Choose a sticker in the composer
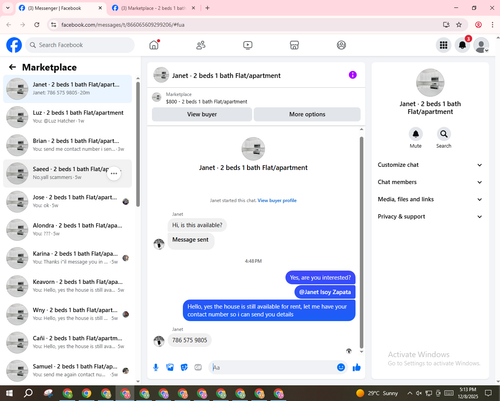Screen dimensions: 500x401 pos(184,367)
